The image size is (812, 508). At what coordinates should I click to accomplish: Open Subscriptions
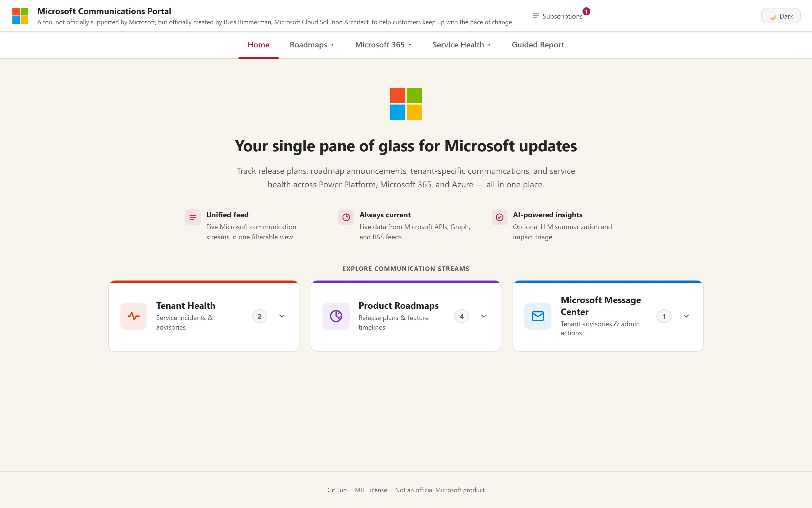(x=558, y=16)
